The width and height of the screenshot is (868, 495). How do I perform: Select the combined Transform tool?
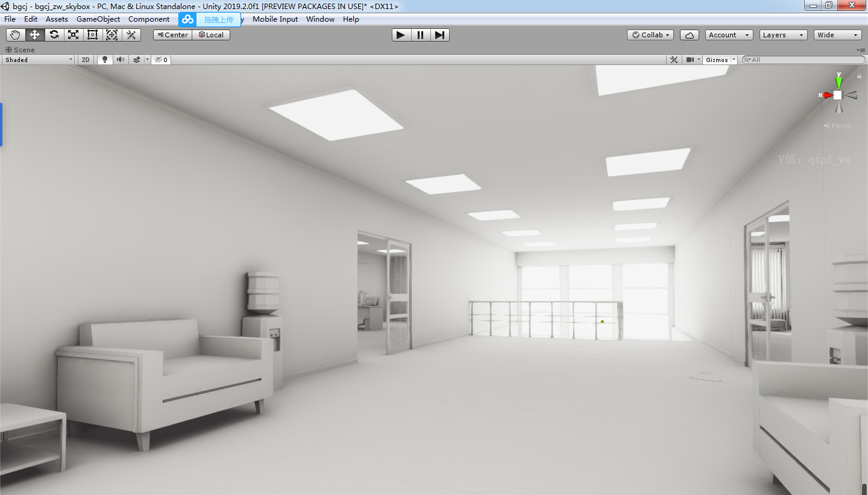[112, 35]
